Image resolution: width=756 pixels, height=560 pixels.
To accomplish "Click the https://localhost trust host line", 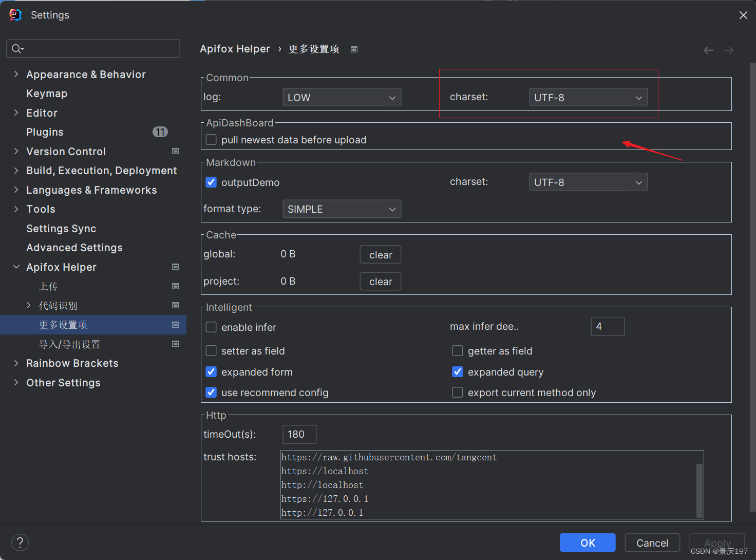I will click(x=325, y=471).
